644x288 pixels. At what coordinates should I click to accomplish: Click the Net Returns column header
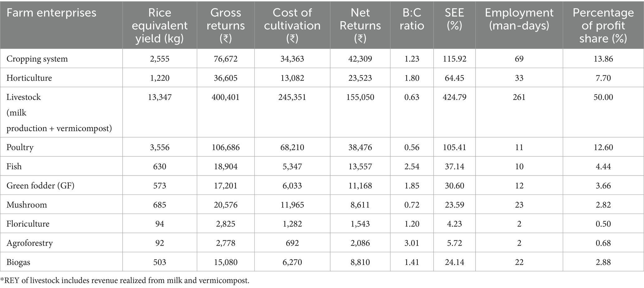click(x=360, y=26)
